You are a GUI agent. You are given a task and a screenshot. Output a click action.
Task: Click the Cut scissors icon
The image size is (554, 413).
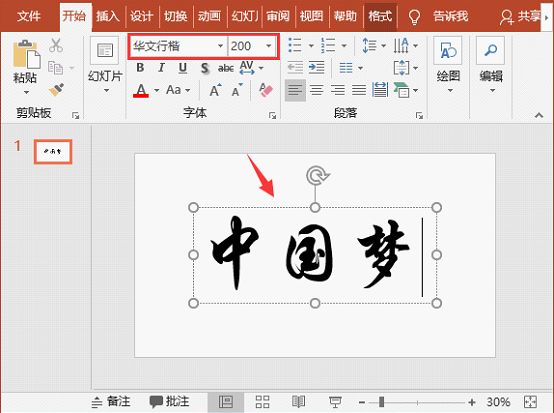[x=56, y=45]
